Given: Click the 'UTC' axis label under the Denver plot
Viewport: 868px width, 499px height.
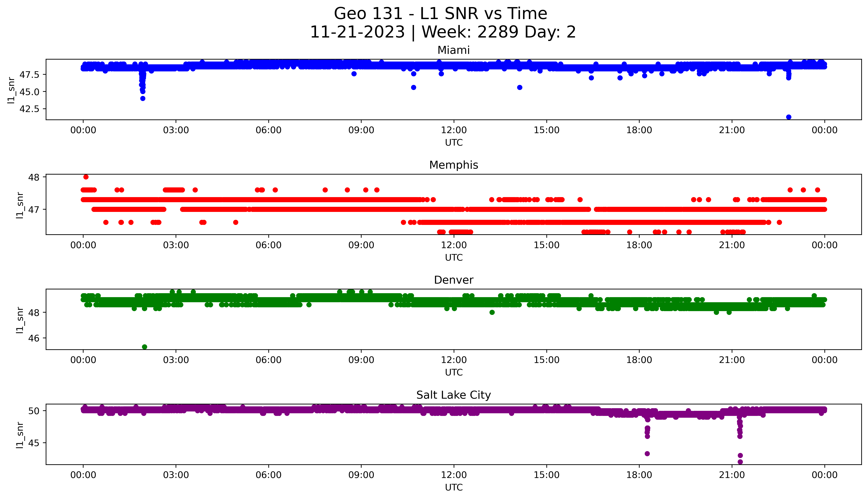Looking at the screenshot, I should (x=454, y=372).
